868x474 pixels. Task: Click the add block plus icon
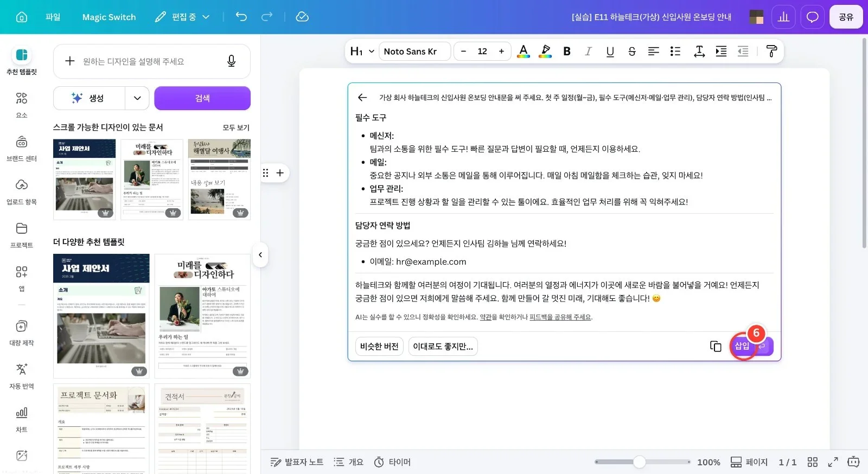(280, 173)
